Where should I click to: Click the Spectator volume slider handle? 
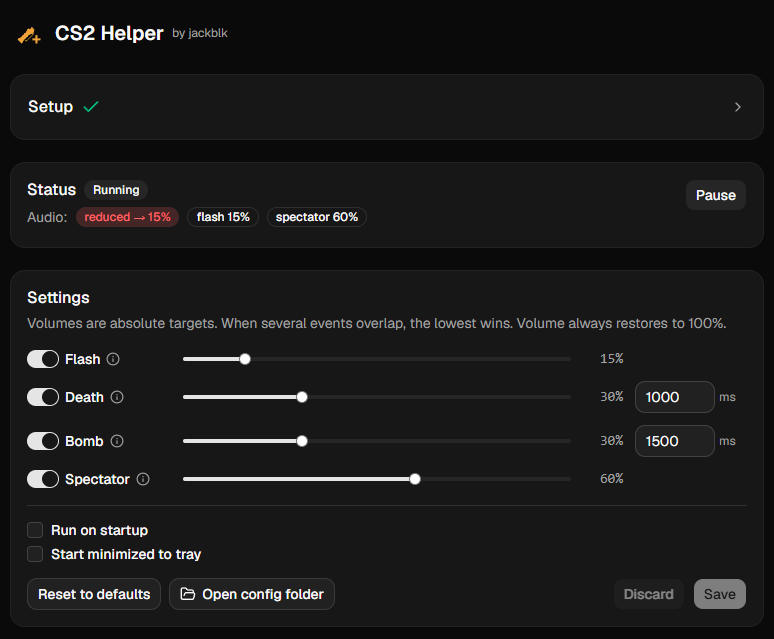(415, 479)
